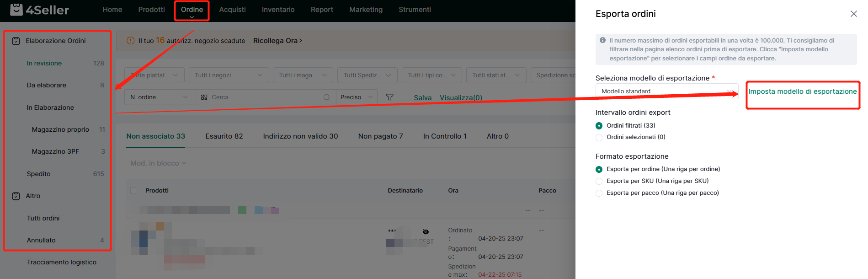Click the 4Seller logo icon

pyautogui.click(x=16, y=10)
